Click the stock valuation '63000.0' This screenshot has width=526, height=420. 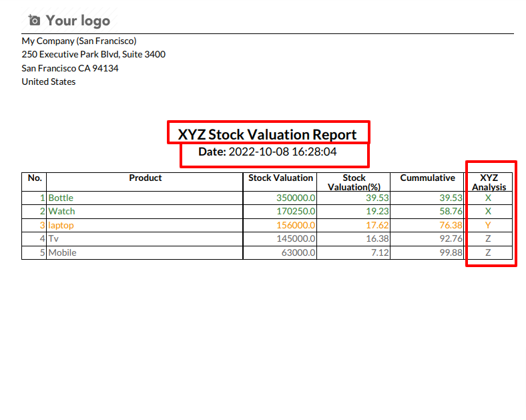point(298,252)
